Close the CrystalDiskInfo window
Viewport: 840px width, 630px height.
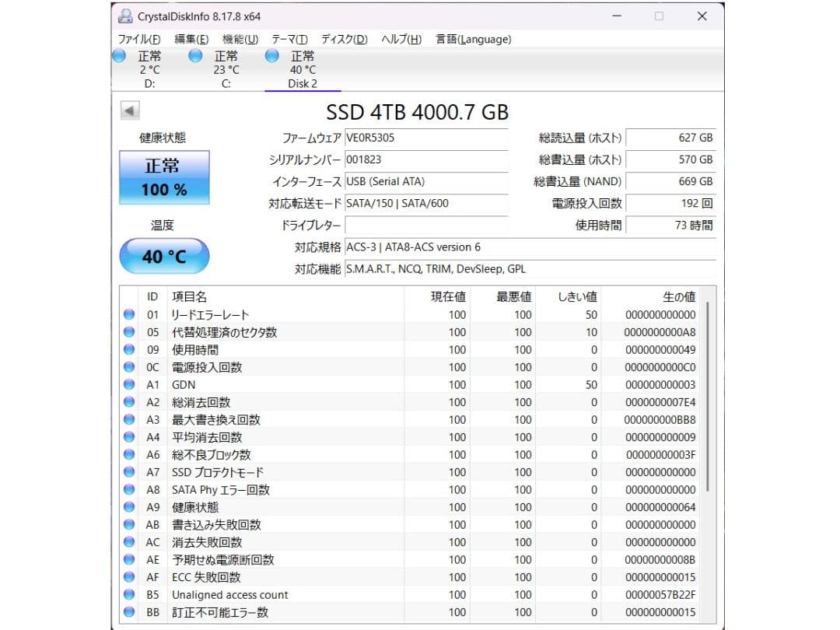[x=702, y=16]
